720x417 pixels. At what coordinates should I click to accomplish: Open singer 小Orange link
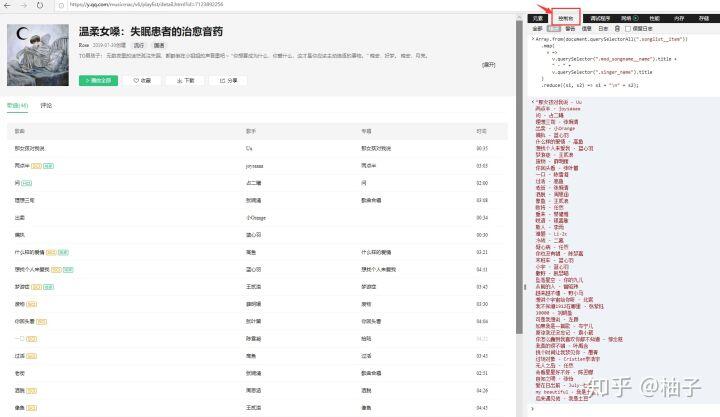(256, 218)
